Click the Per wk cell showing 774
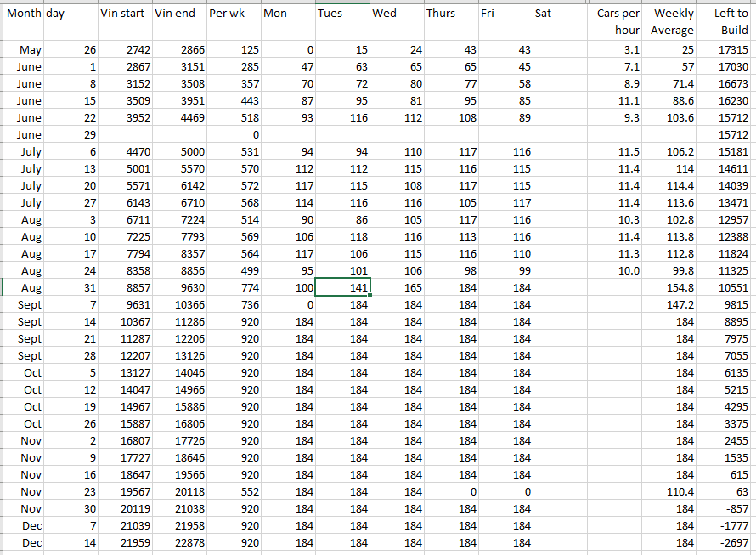This screenshot has width=756, height=555. [233, 287]
